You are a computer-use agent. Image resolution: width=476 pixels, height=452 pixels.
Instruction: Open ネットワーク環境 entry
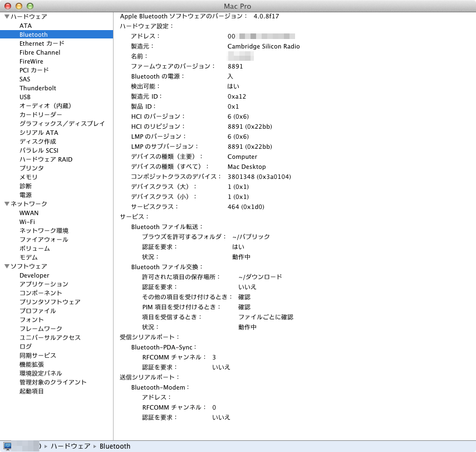click(x=44, y=231)
